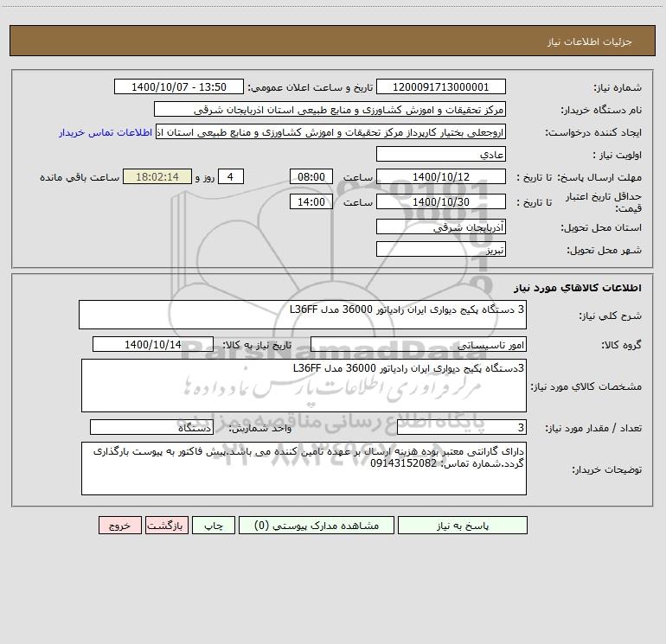The height and width of the screenshot is (644, 666).
Task: Click the delivery province field 'آذربایجان شرقی'
Action: click(441, 226)
